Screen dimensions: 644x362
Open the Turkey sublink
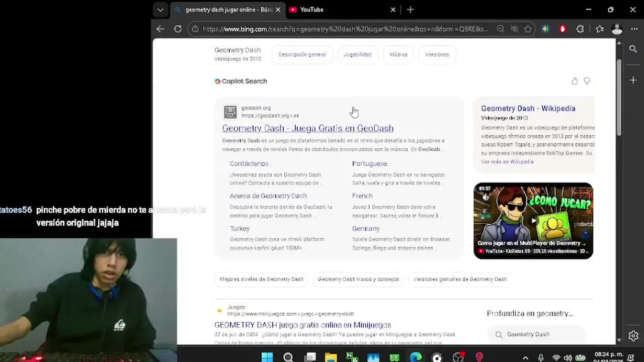239,228
